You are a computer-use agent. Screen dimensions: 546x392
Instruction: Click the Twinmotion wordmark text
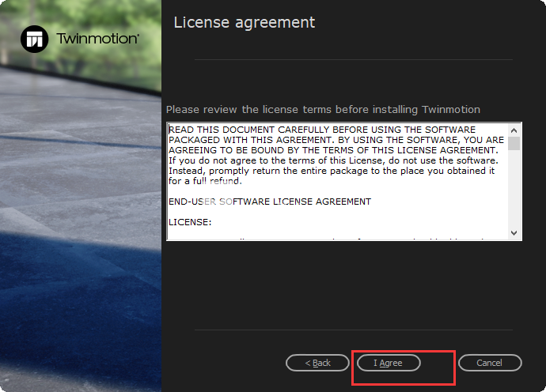[98, 39]
